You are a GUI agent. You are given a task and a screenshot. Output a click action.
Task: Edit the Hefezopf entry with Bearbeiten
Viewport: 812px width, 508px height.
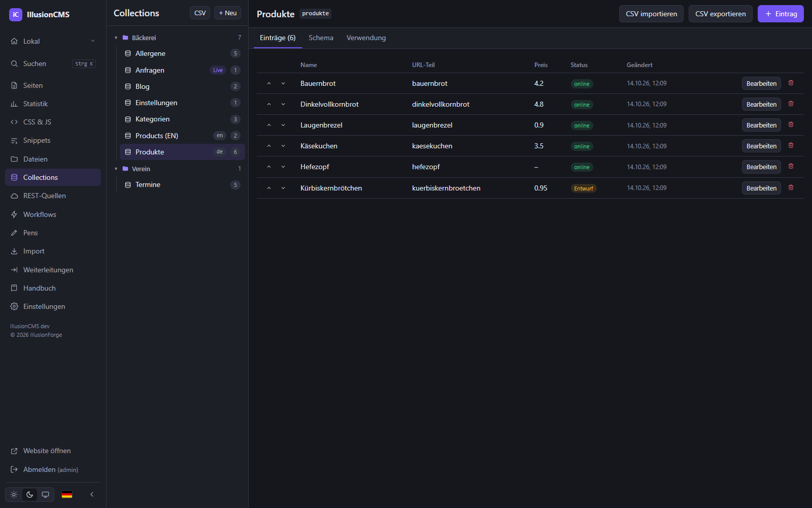click(761, 167)
